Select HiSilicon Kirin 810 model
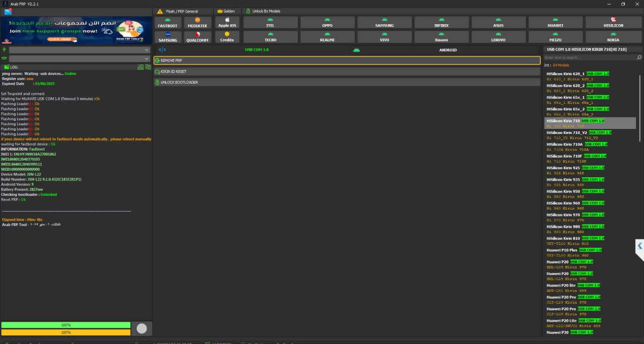Viewport: 644px width, 344px height. click(591, 241)
